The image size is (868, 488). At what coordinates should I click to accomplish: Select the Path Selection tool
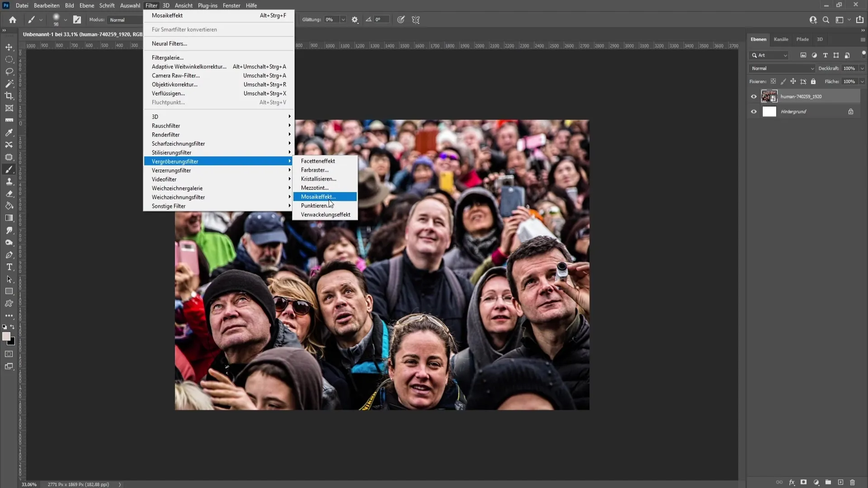[x=9, y=279]
